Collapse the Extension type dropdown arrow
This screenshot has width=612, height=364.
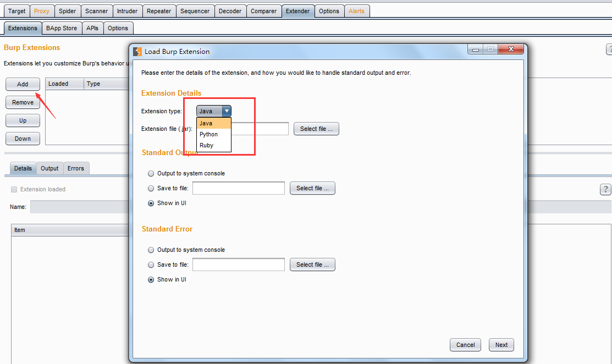227,111
